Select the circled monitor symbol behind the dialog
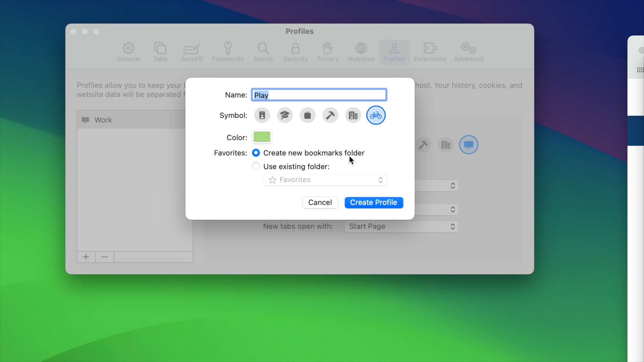Image resolution: width=644 pixels, height=362 pixels. 468,144
